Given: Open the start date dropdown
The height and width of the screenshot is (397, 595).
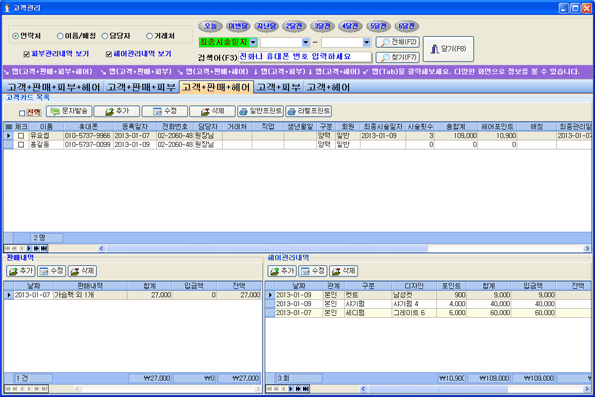Looking at the screenshot, I should pyautogui.click(x=305, y=42).
